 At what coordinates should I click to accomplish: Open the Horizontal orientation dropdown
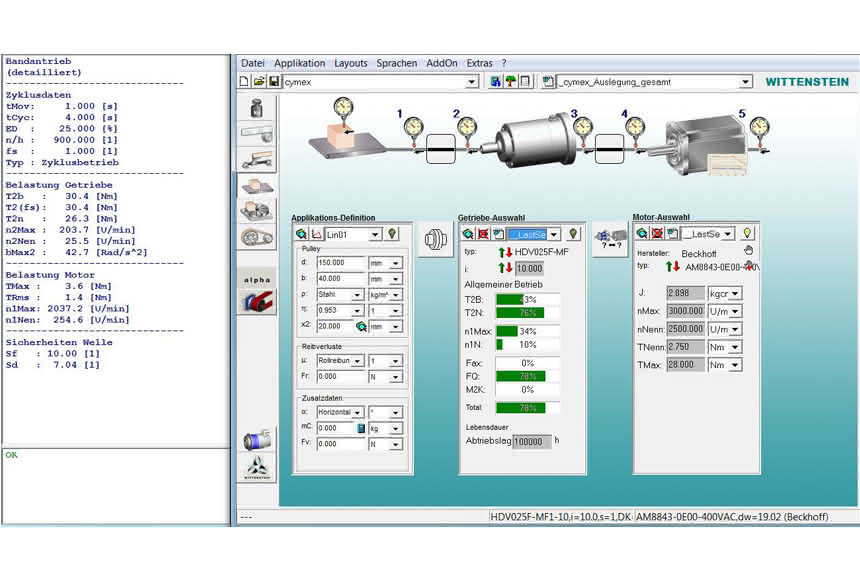point(357,412)
